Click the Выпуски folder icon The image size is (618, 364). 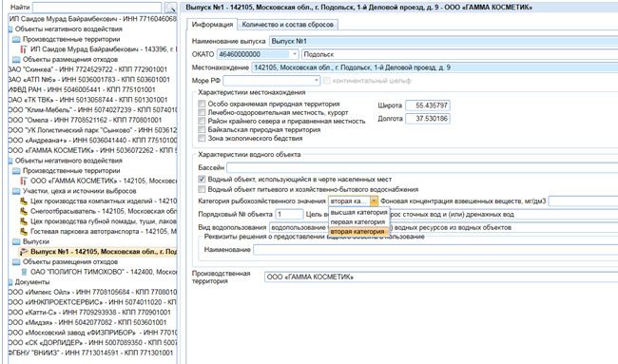[x=16, y=241]
